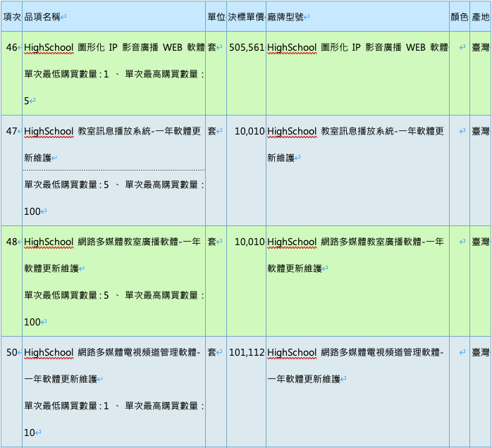
Task: Click the 顏色 column header
Action: pos(460,17)
